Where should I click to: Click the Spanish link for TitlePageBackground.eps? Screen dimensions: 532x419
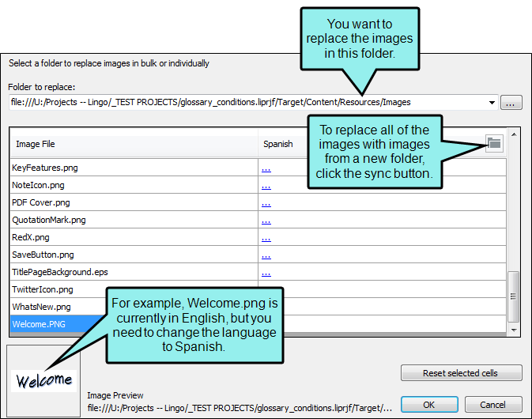point(266,273)
